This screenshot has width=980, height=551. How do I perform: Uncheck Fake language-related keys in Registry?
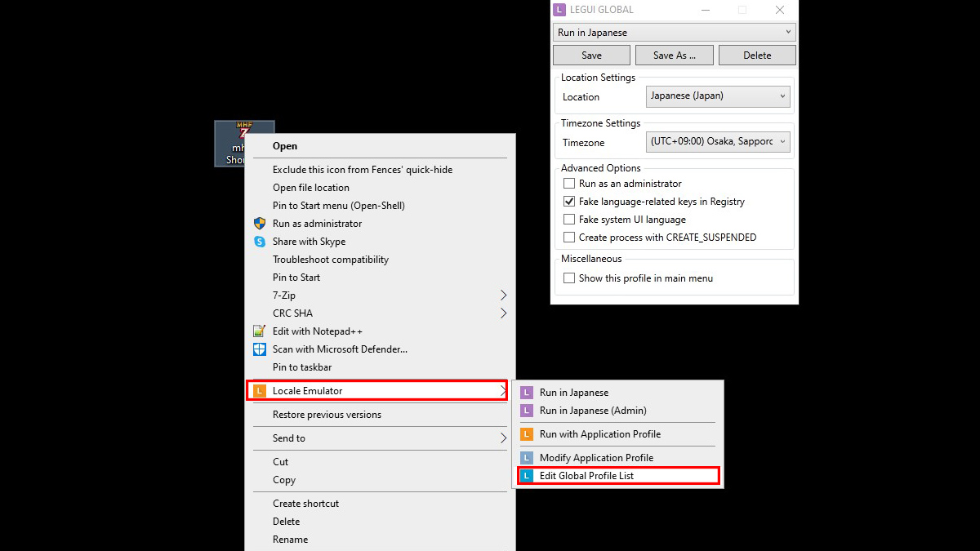point(569,201)
